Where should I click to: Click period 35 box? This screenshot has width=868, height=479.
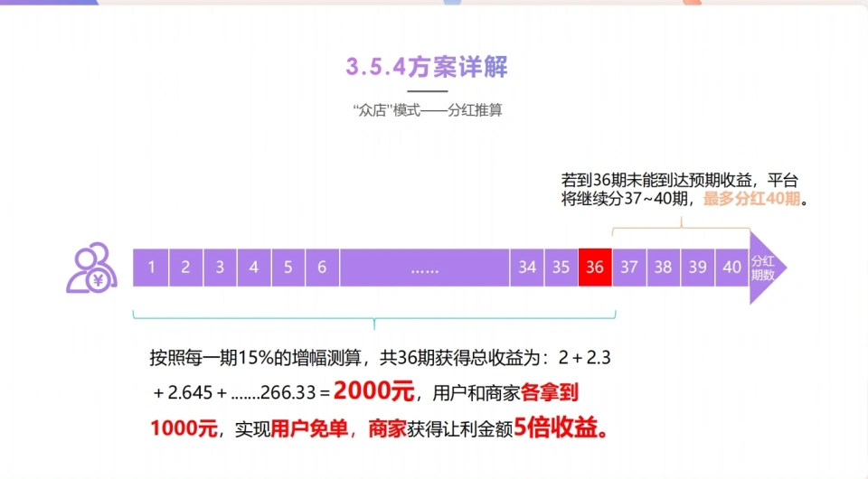(x=561, y=268)
